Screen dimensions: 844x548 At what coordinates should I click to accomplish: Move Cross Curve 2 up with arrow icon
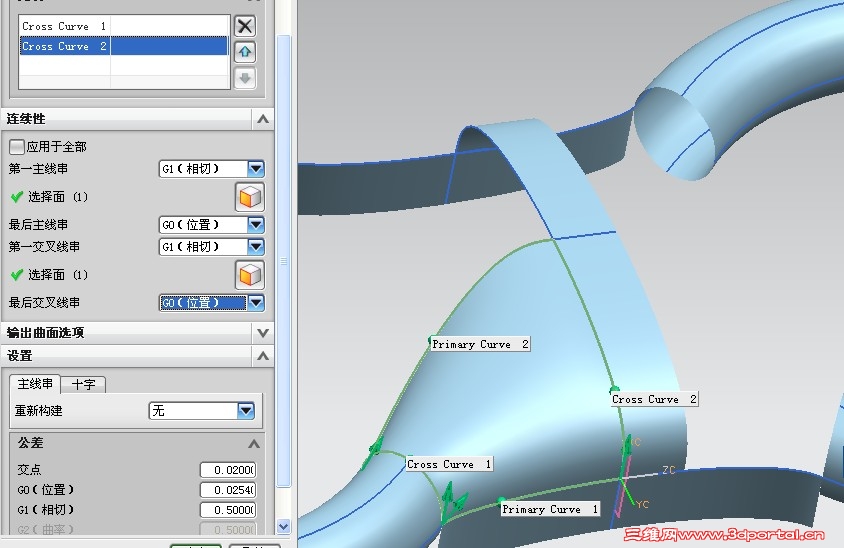point(245,52)
